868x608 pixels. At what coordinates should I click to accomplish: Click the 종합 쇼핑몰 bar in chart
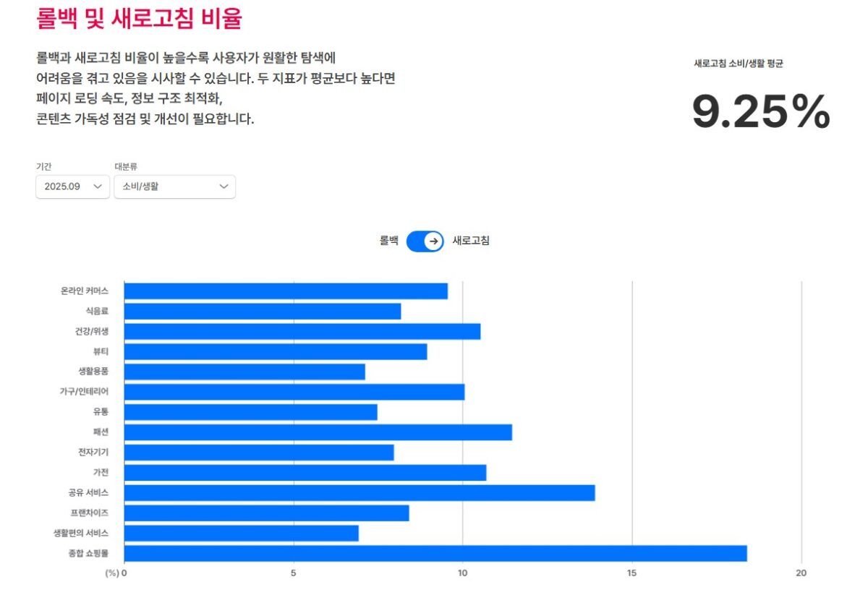tap(435, 554)
